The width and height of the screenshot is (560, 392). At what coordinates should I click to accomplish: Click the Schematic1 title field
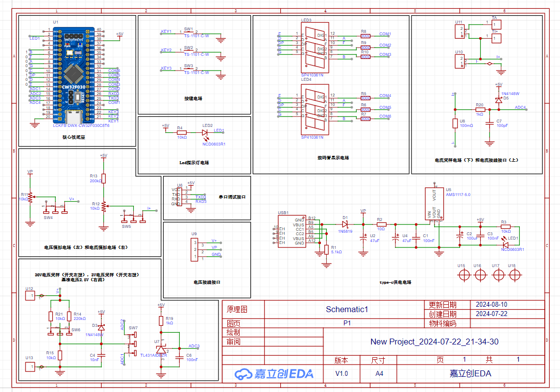coord(347,310)
